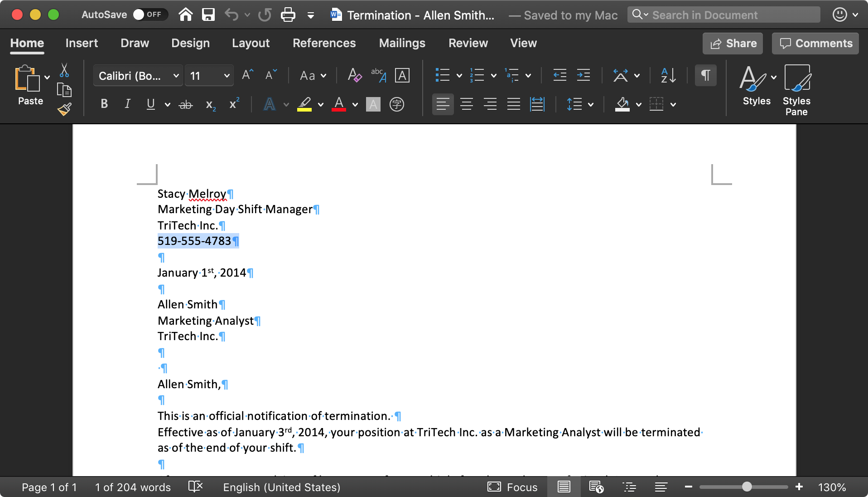Expand numbered list options
Screen dimensions: 868x497
pyautogui.click(x=494, y=76)
